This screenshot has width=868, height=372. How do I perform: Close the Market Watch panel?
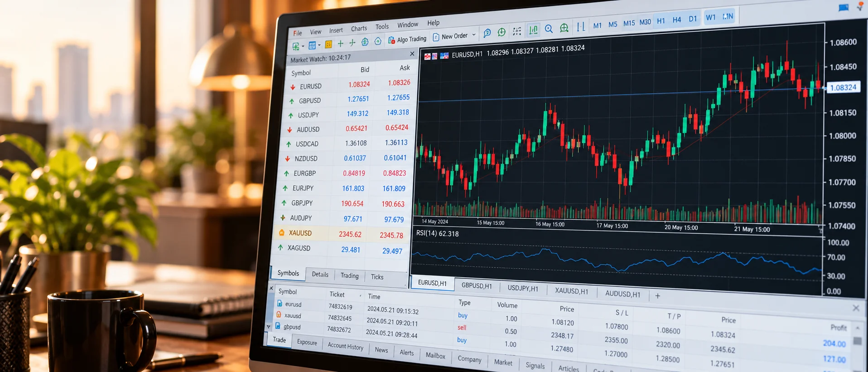(412, 53)
